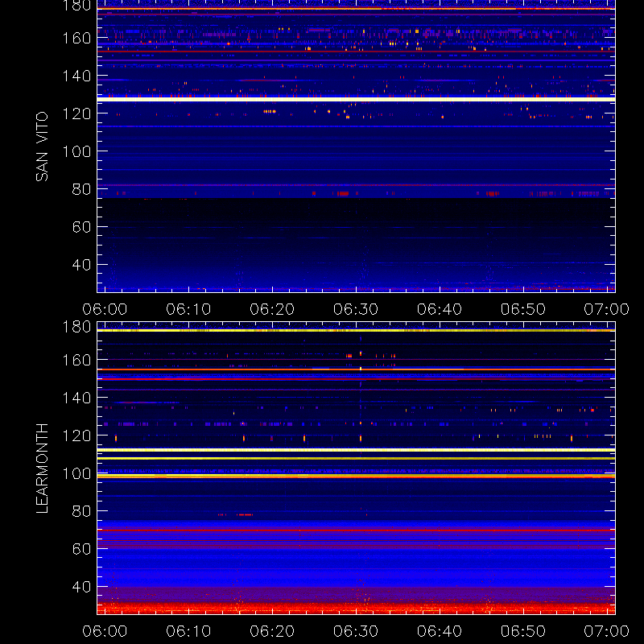Pick the 40 tick label in LEARMONTH panel
The height and width of the screenshot is (644, 644).
click(81, 587)
